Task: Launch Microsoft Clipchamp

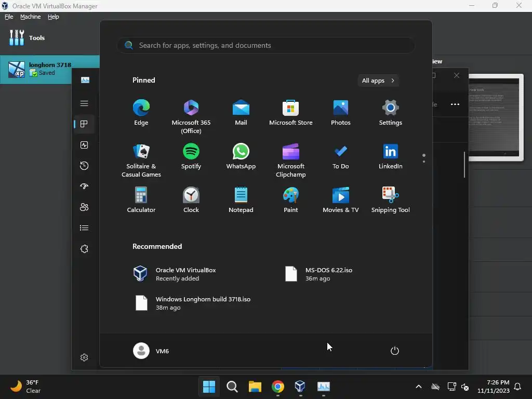Action: pos(291,161)
